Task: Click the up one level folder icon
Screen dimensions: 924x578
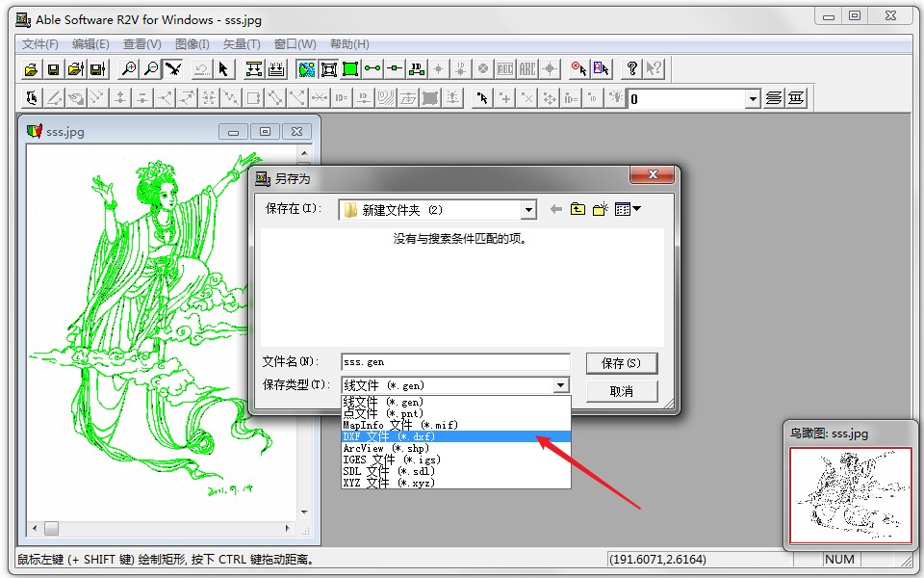Action: pos(577,209)
